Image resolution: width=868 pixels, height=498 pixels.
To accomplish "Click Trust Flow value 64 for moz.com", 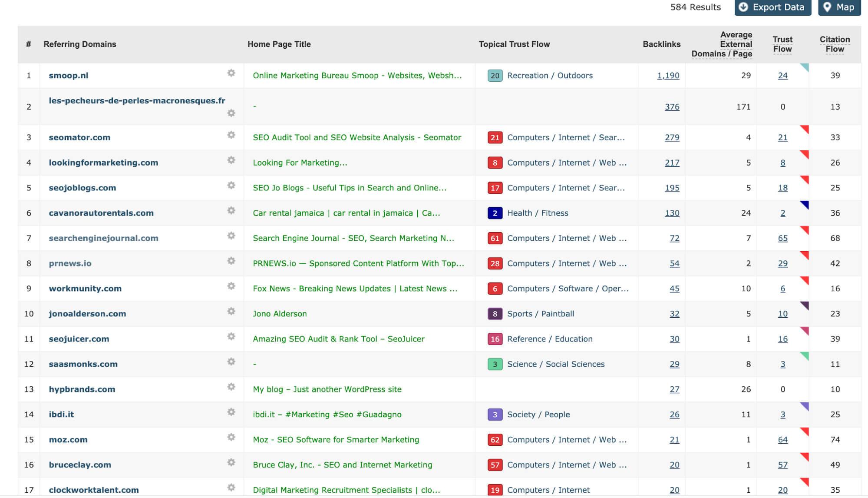I will coord(783,440).
